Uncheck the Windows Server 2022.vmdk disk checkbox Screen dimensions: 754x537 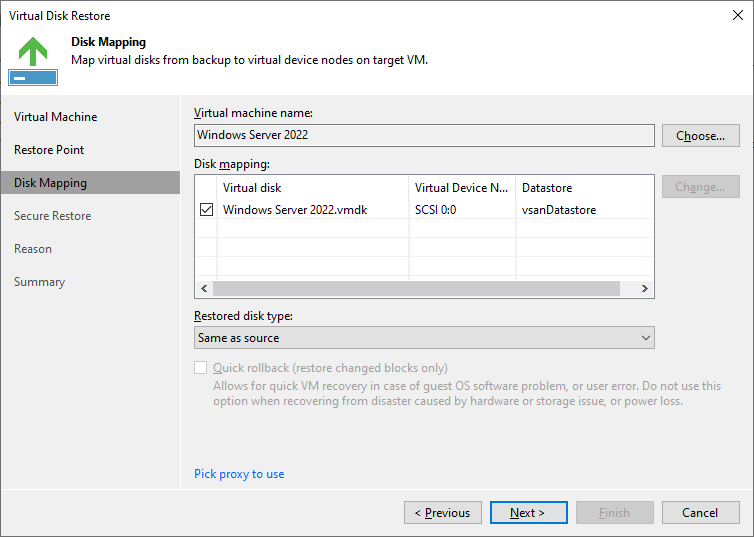[x=206, y=210]
